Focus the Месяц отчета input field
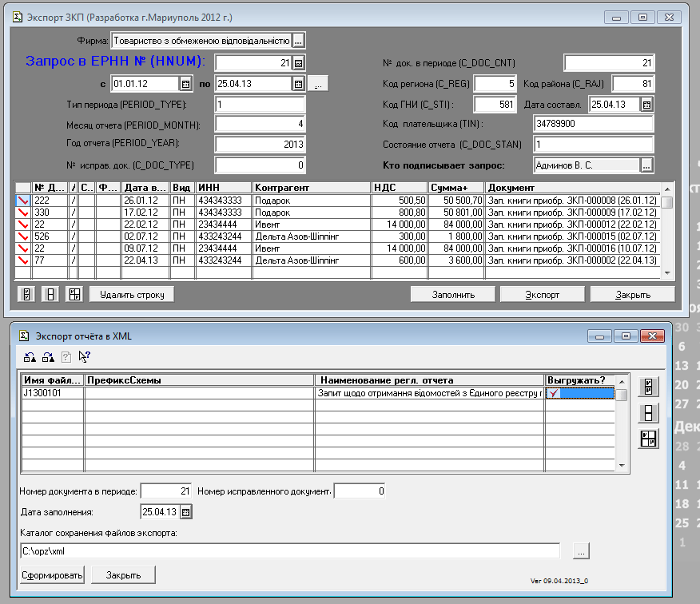700x604 pixels. click(260, 124)
